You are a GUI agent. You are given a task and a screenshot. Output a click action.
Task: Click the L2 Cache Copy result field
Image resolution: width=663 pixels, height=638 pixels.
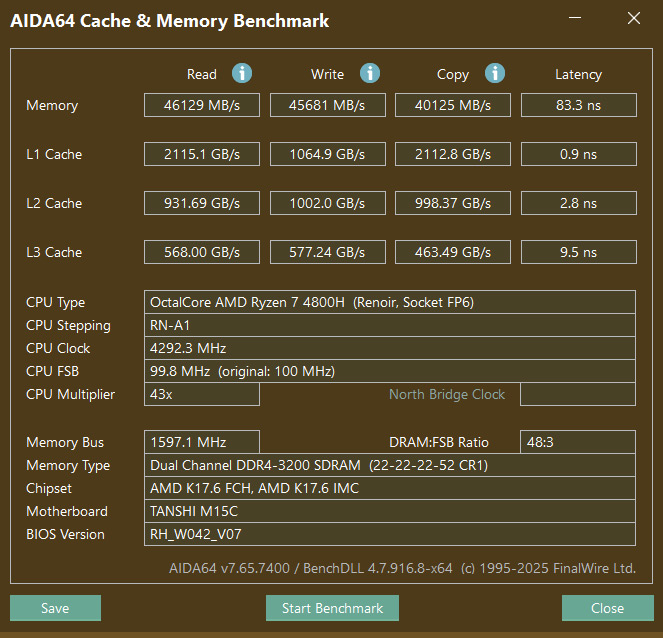tap(453, 203)
